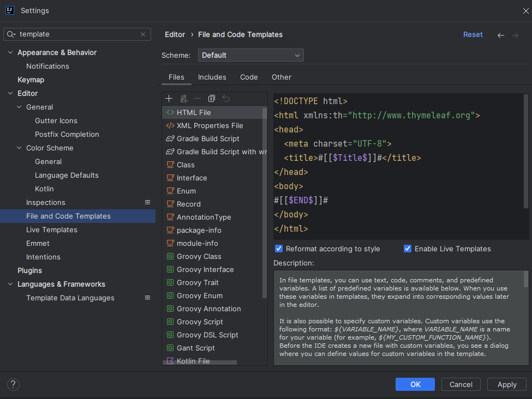
Task: Click the Groovy Trait icon
Action: pos(170,282)
